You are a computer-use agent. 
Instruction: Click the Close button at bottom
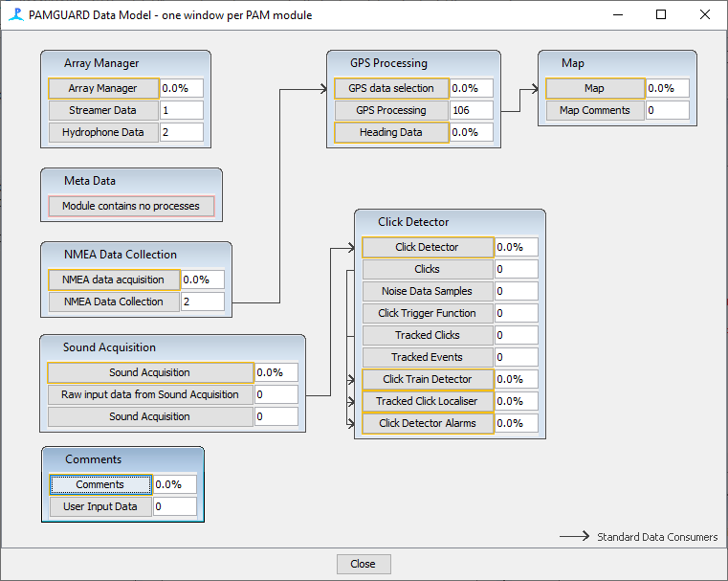click(364, 564)
